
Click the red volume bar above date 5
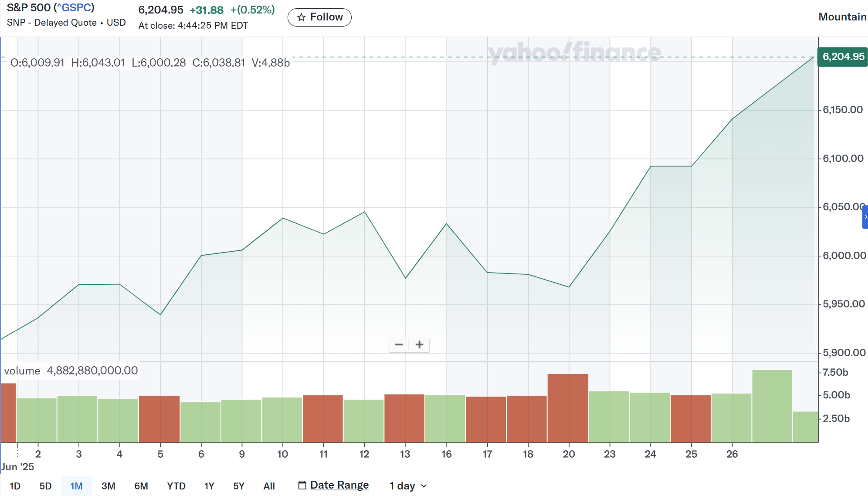[x=159, y=419]
